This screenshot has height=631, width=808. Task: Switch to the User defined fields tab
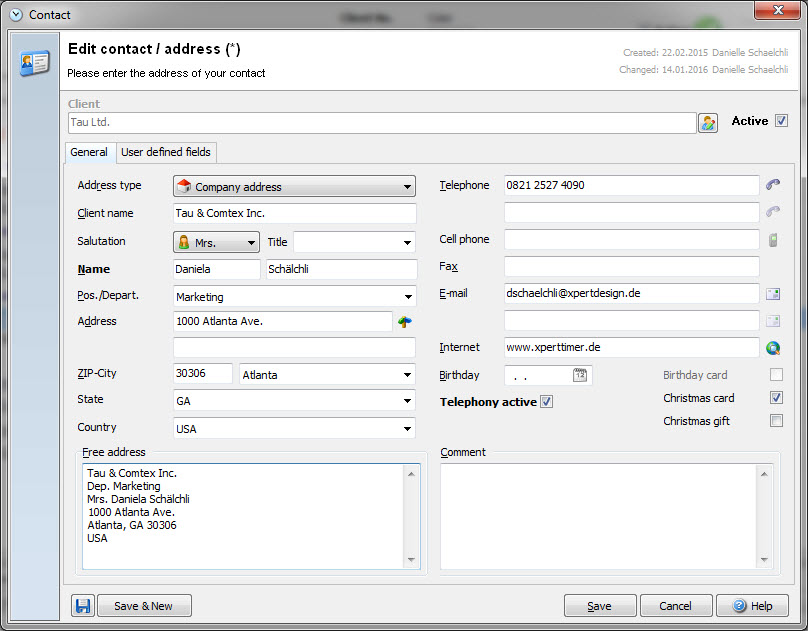pyautogui.click(x=166, y=152)
